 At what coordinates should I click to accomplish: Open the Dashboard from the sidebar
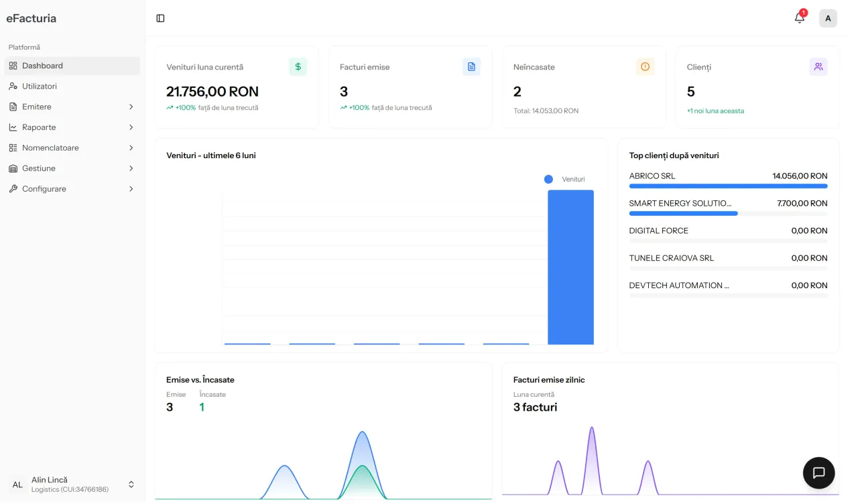[42, 66]
